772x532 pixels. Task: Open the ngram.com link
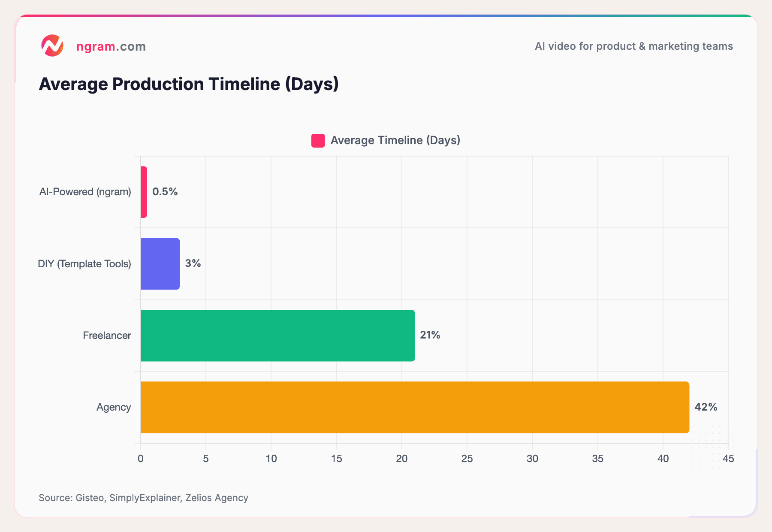[111, 46]
